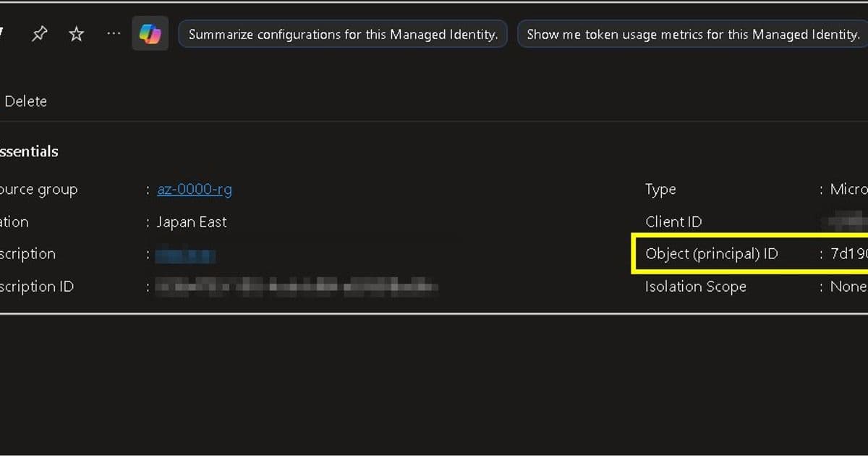The width and height of the screenshot is (868, 456).
Task: Select the Delete command
Action: point(26,101)
